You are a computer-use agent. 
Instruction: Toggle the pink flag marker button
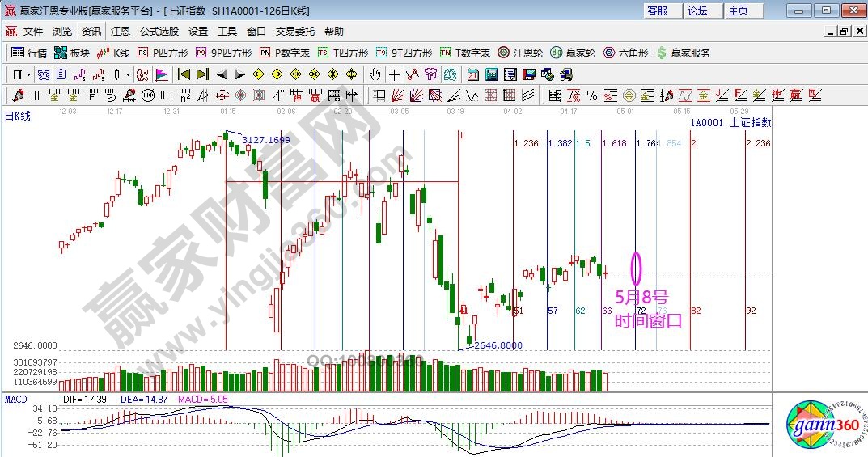click(x=161, y=74)
